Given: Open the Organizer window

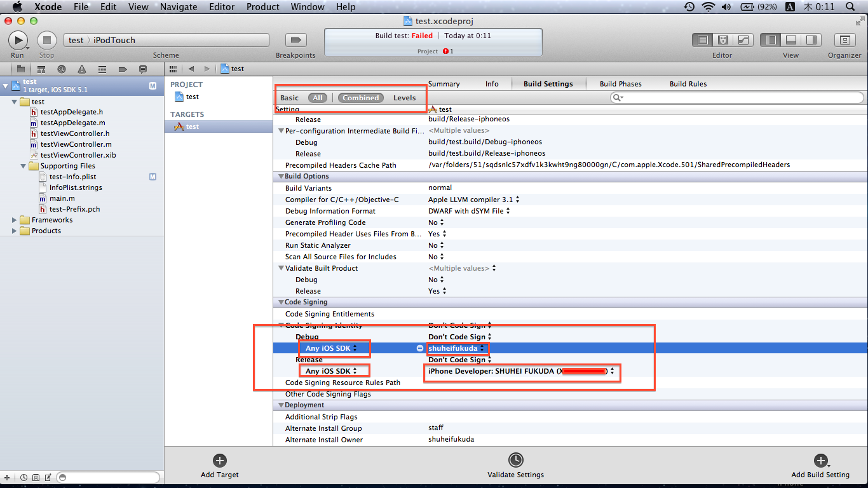Looking at the screenshot, I should pos(844,40).
